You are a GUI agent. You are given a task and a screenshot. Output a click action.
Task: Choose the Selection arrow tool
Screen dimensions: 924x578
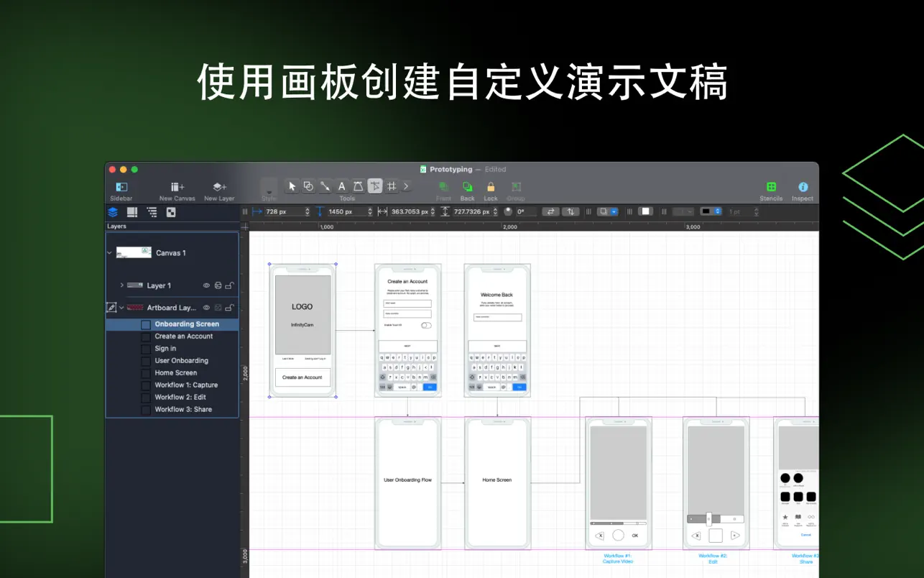pyautogui.click(x=292, y=186)
